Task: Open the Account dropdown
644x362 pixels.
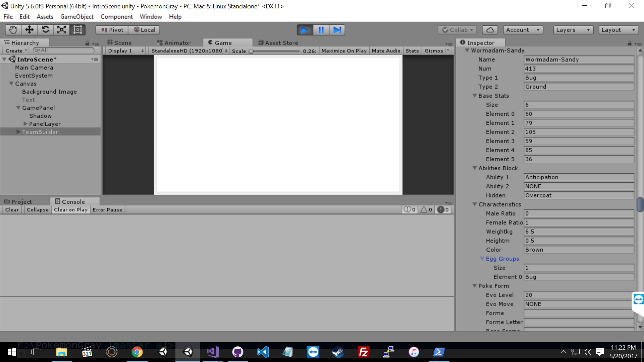Action: coord(523,30)
